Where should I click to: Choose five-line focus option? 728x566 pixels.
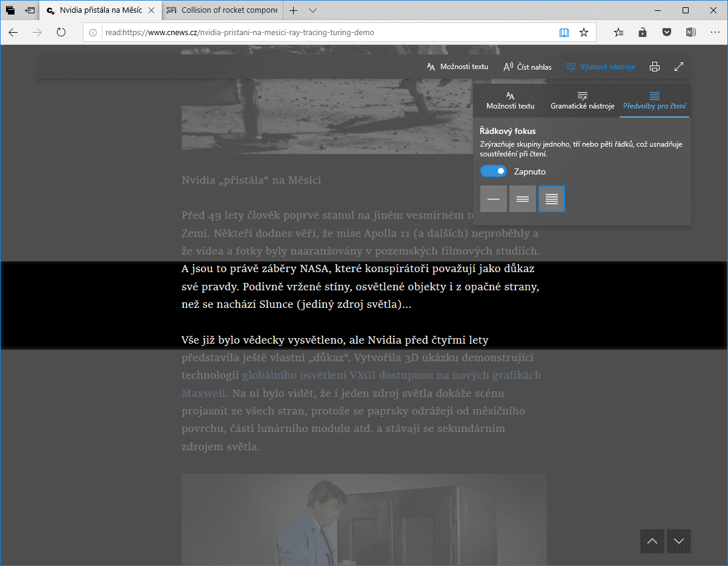pyautogui.click(x=552, y=199)
